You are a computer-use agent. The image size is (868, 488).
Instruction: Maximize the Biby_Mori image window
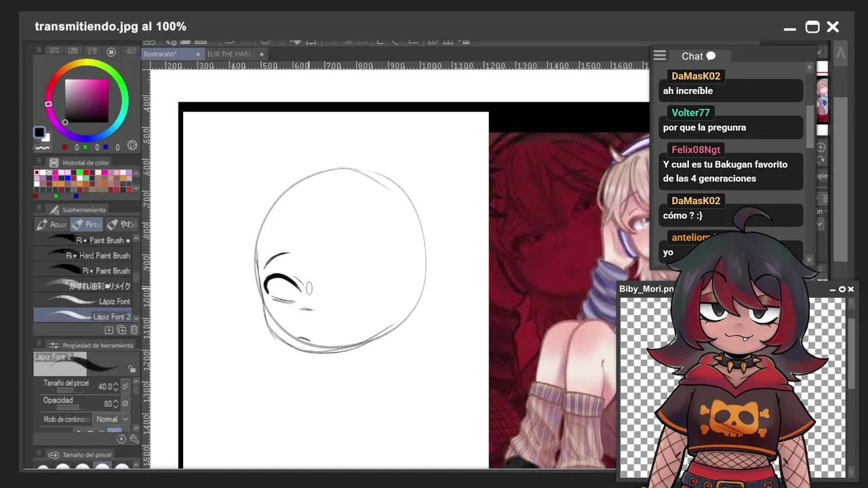[842, 289]
